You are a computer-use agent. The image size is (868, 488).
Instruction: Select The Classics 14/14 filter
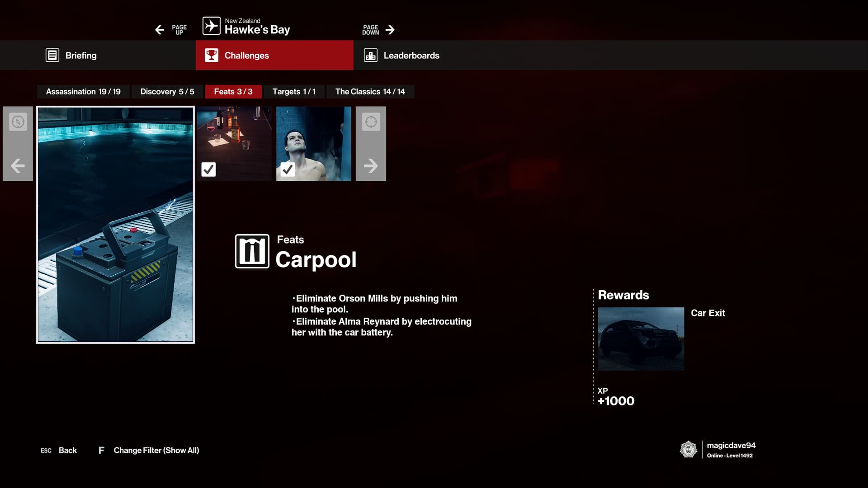(x=370, y=91)
